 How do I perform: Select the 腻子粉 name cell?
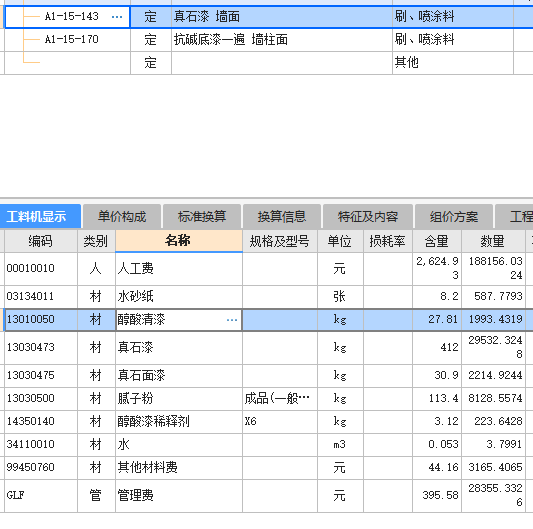(x=179, y=398)
